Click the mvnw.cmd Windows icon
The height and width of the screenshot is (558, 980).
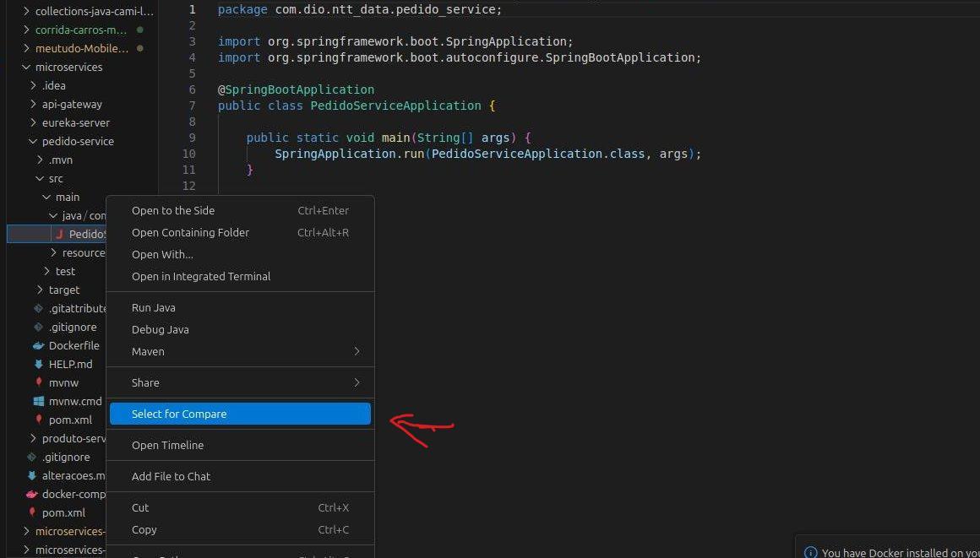point(39,401)
